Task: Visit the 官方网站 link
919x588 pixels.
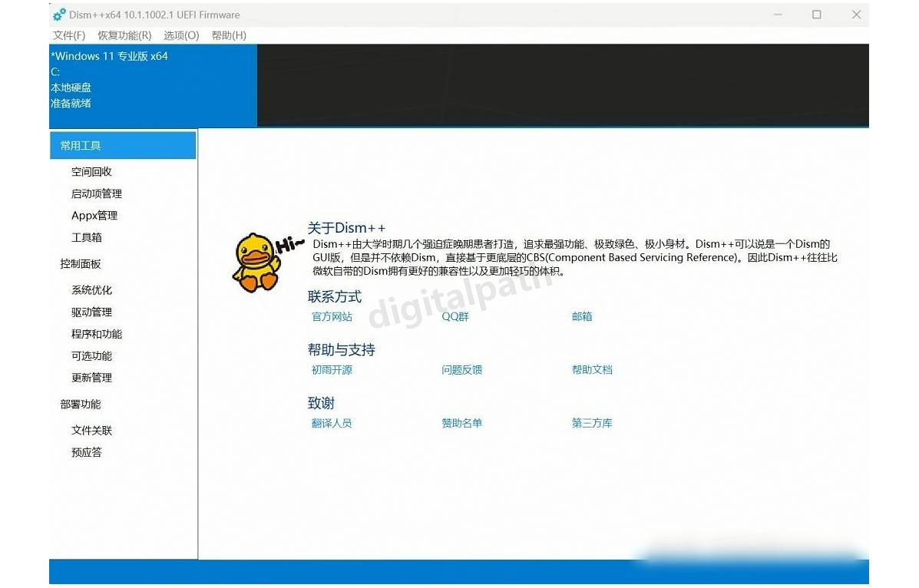Action: pos(331,316)
